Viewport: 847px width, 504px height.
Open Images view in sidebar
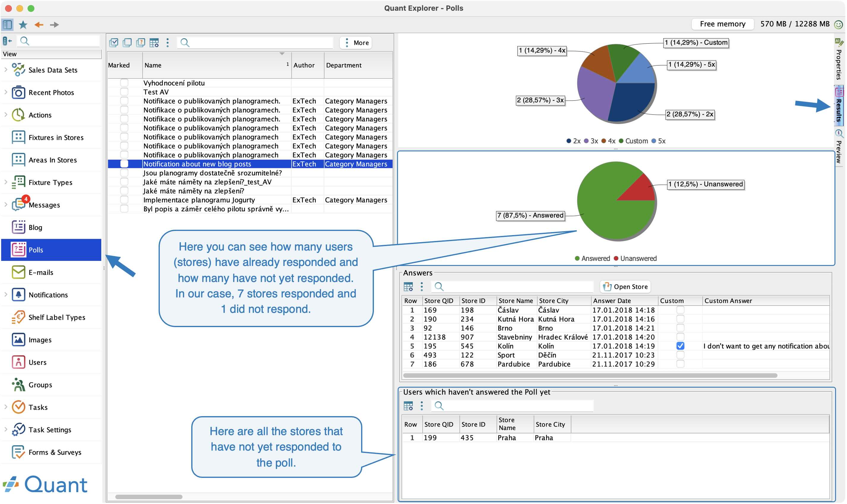tap(51, 340)
